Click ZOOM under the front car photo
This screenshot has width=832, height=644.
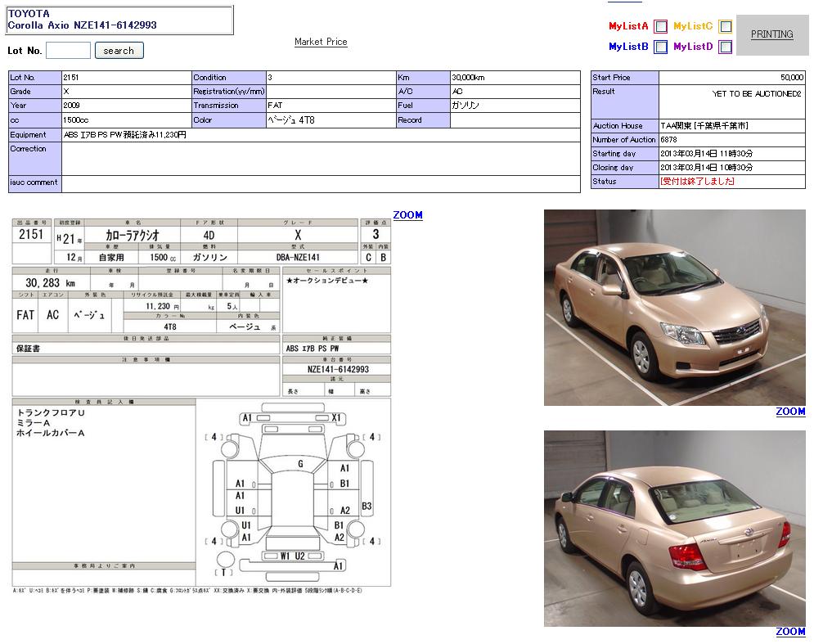click(x=790, y=412)
